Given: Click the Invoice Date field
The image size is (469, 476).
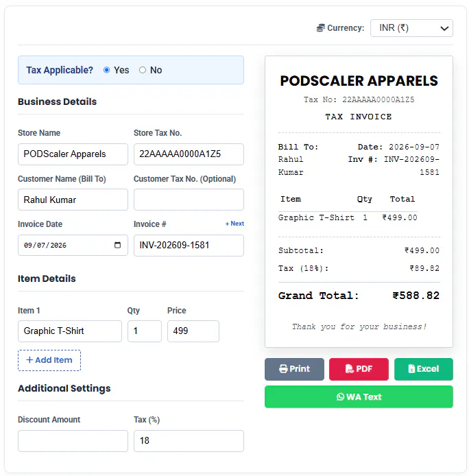Looking at the screenshot, I should 73,246.
